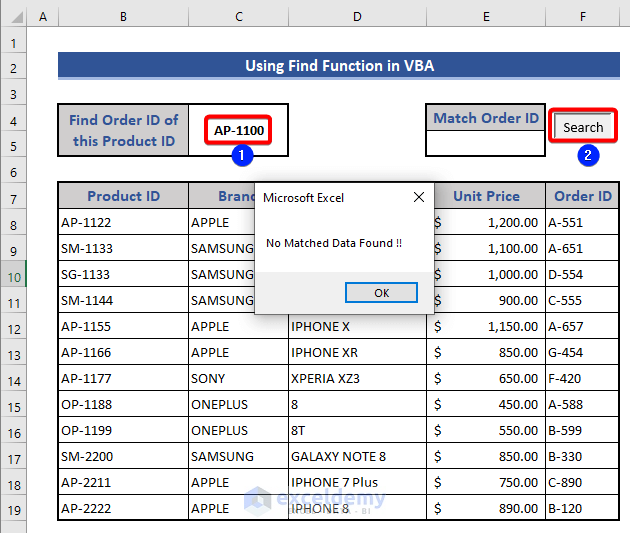This screenshot has width=630, height=533.
Task: Click the Product ID table header
Action: click(x=123, y=196)
